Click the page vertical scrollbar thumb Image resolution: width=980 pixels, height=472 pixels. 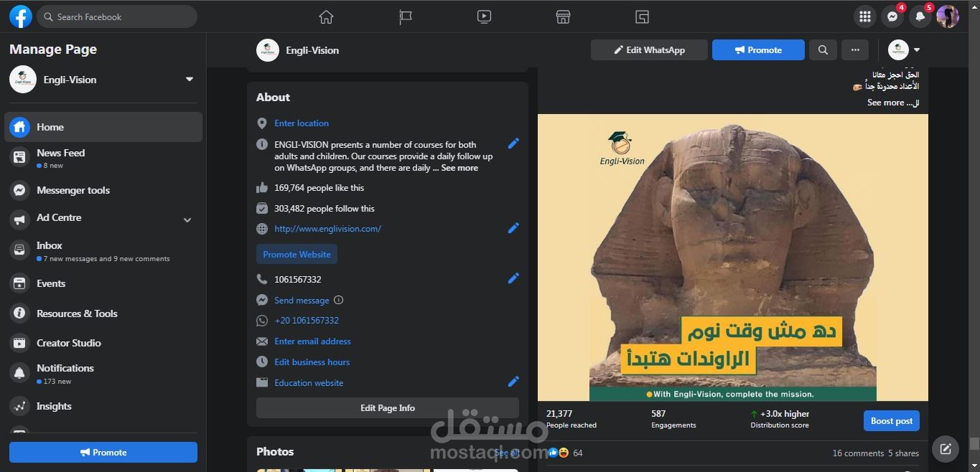click(x=974, y=443)
